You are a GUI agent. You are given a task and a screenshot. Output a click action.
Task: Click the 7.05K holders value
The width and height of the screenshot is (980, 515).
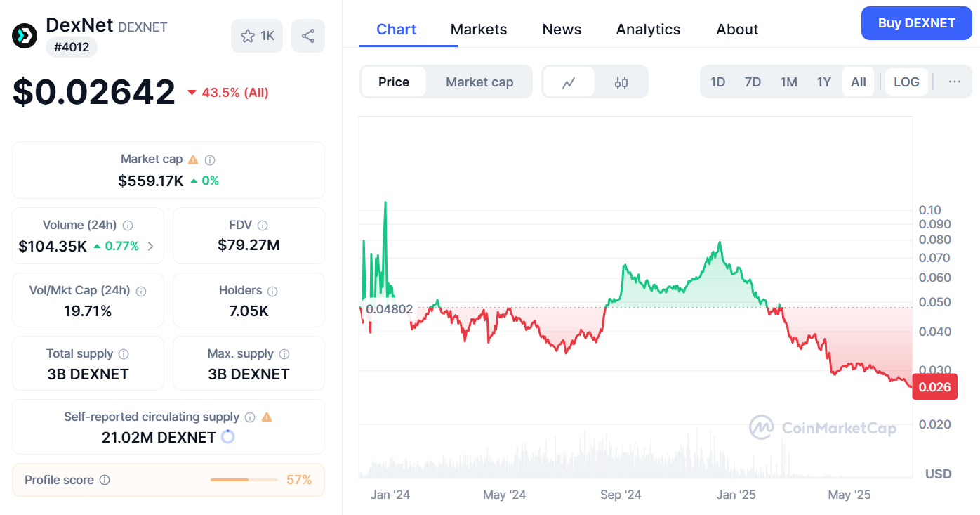click(249, 311)
